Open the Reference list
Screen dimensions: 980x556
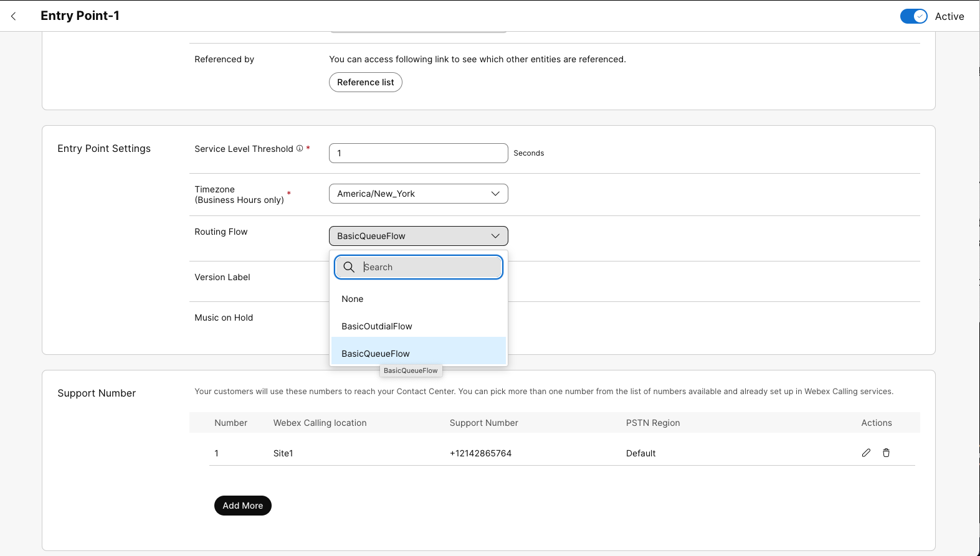click(366, 82)
